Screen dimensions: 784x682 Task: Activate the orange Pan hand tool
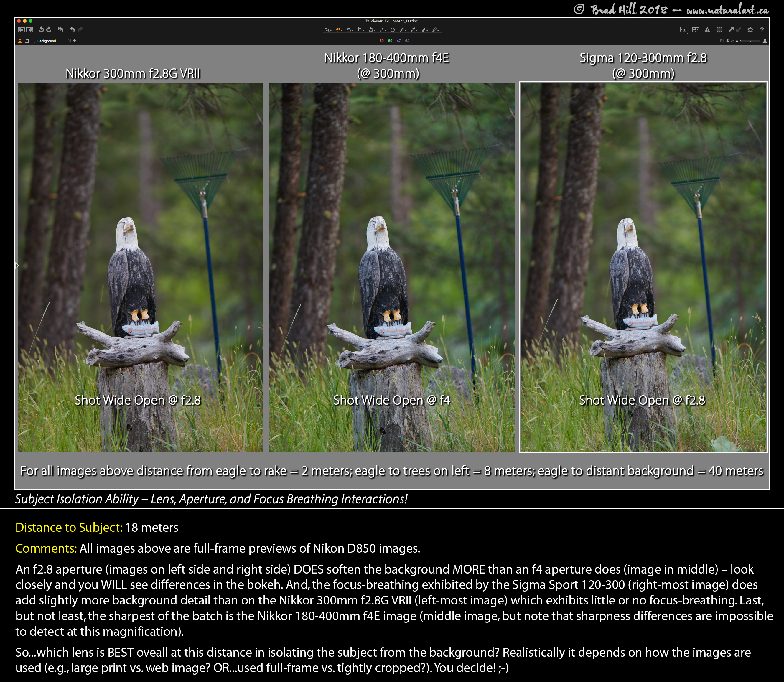[338, 30]
